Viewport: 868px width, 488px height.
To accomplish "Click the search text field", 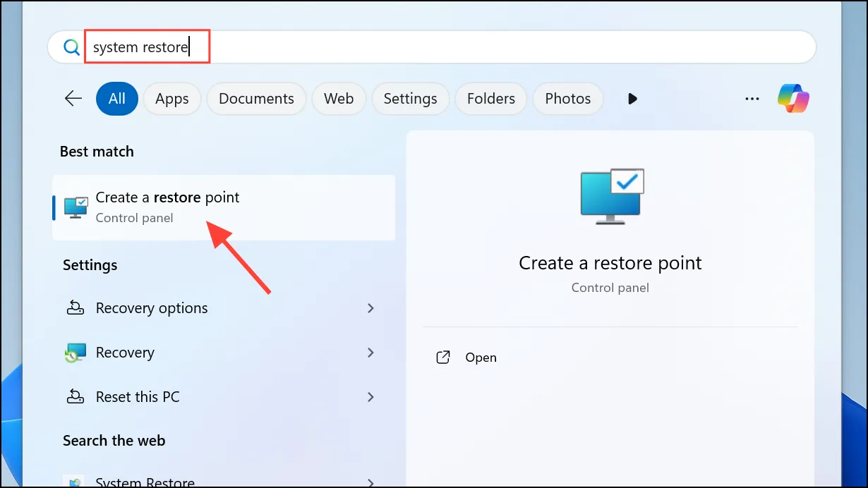I will [432, 47].
